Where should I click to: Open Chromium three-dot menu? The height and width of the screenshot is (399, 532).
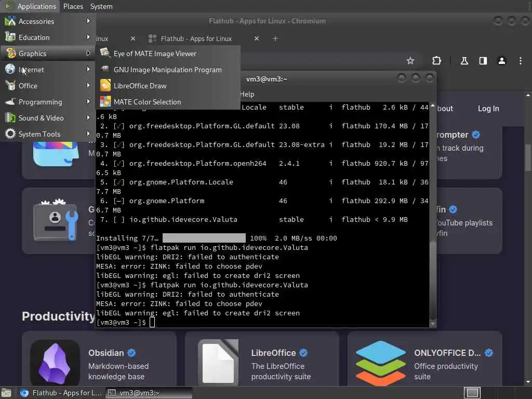click(x=521, y=61)
